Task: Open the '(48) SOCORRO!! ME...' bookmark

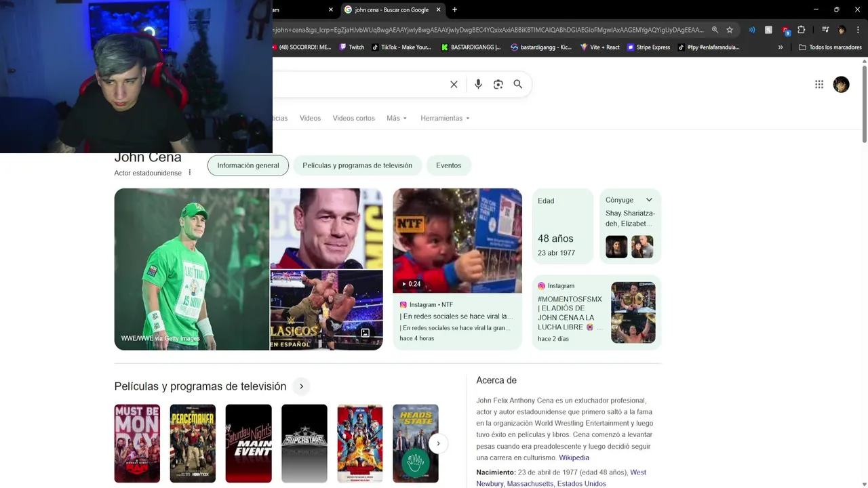Action: [x=302, y=47]
